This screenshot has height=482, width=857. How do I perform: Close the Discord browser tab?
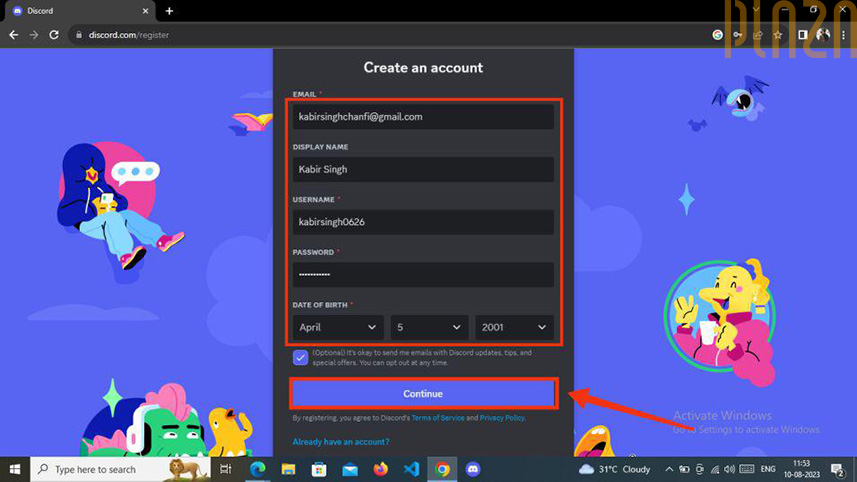click(x=145, y=11)
